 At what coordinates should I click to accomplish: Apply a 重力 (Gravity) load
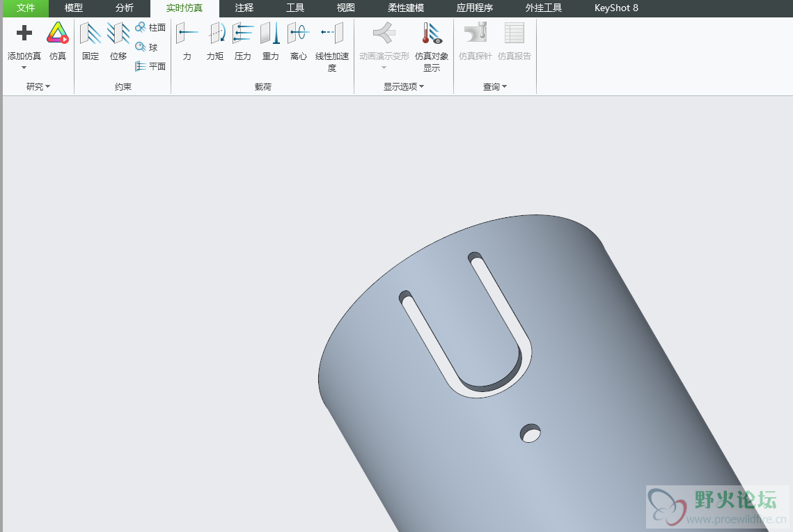click(x=270, y=33)
